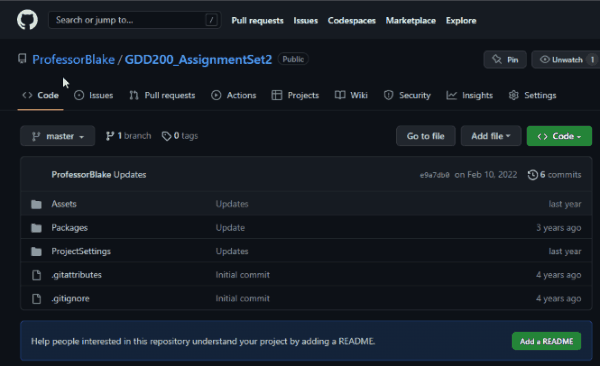Screen dimensions: 600x366
Task: Open ProfessorBlake commit author link
Action: point(81,175)
